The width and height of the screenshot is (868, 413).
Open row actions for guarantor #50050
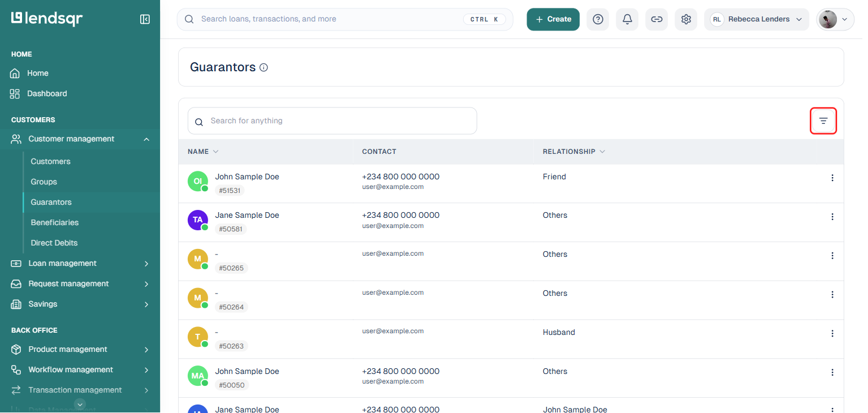(x=832, y=372)
